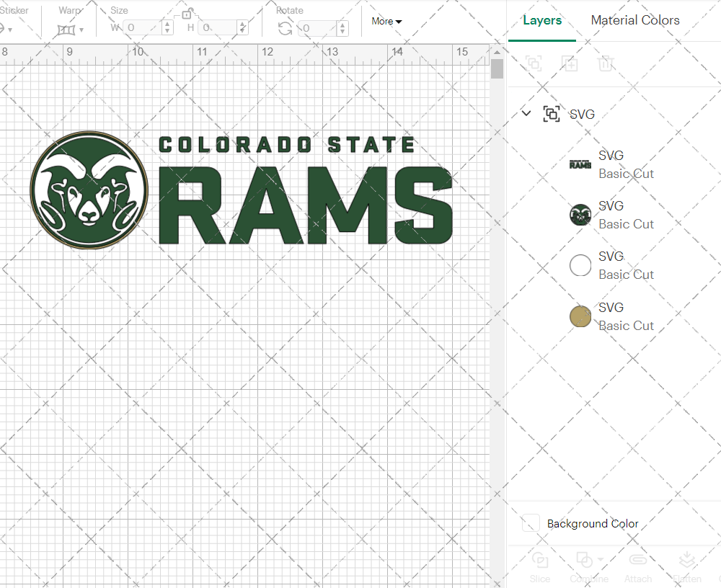Click the Width size input field
Screen dimensions: 721x588
tap(143, 27)
